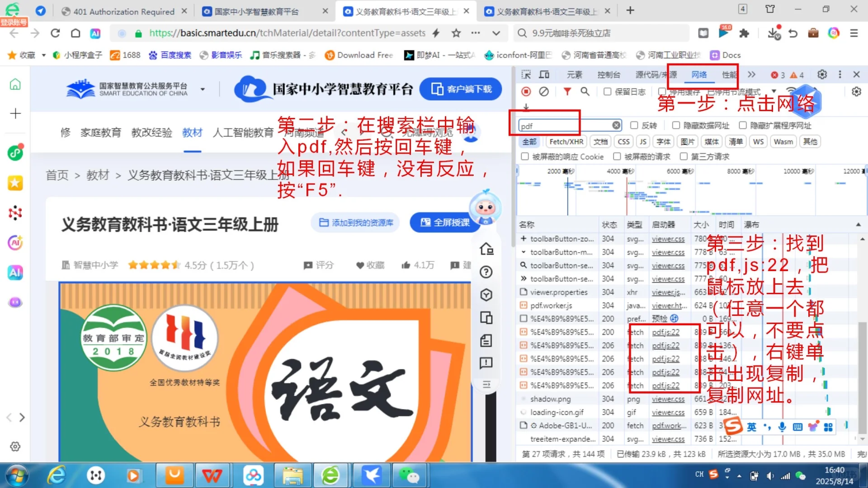Tick the 第三方请求 checkbox

click(684, 156)
